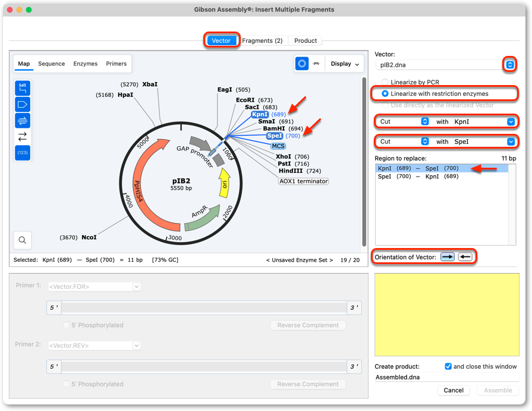This screenshot has height=411, width=532.
Task: Click the XhoI enzyme site label
Action: [284, 156]
